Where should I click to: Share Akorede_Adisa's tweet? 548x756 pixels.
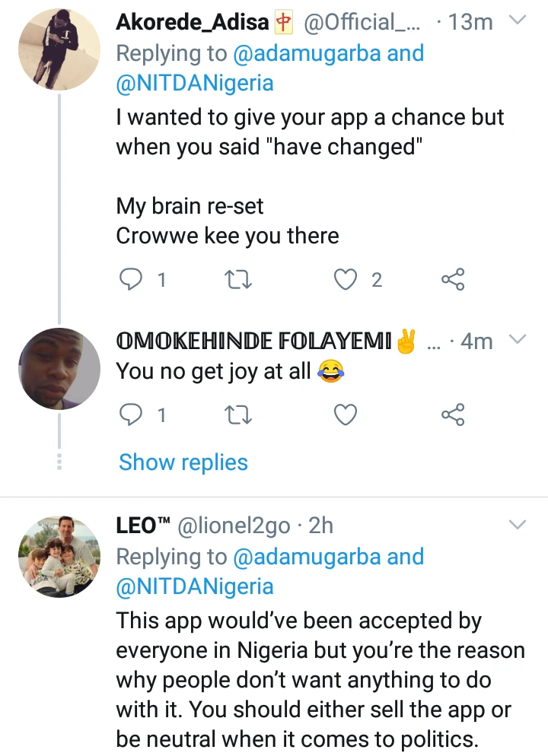453,281
